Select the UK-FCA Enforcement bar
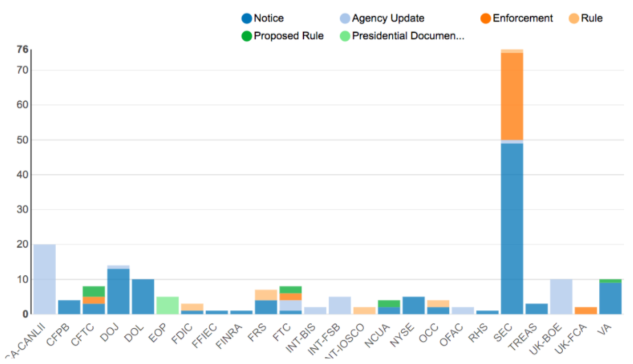 586,311
